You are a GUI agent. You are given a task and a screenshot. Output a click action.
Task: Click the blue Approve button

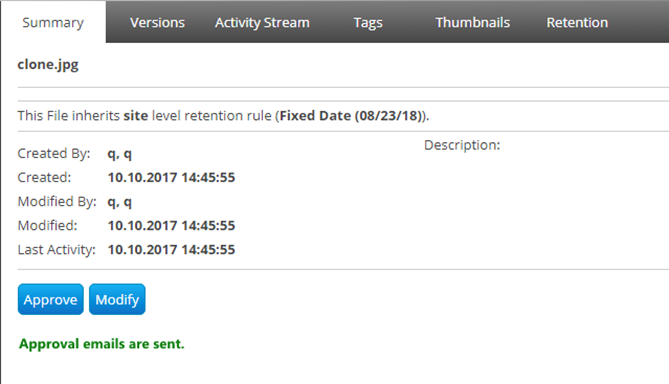[51, 299]
